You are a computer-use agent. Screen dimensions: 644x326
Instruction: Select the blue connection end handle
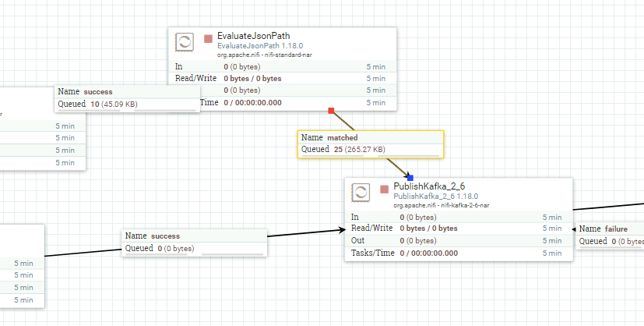410,178
